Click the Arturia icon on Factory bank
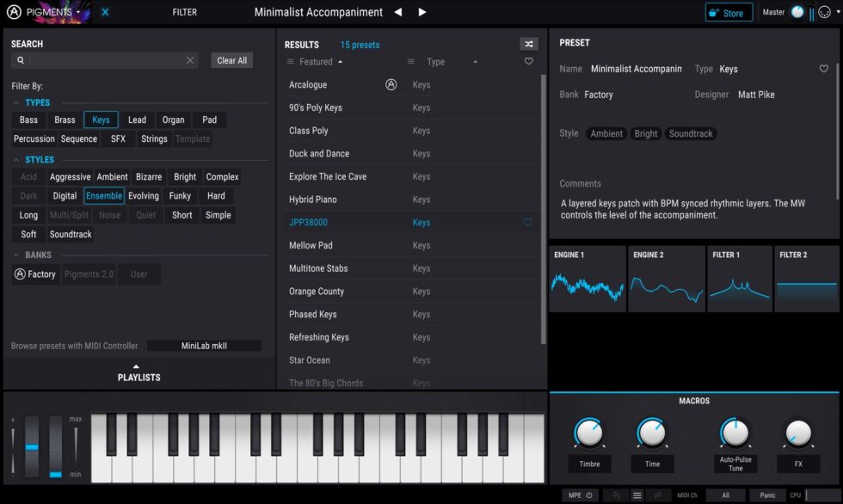The width and height of the screenshot is (843, 504). click(x=20, y=274)
